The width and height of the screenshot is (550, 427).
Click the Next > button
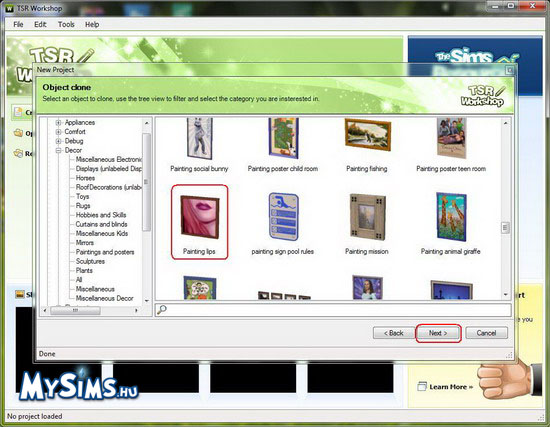(x=438, y=333)
